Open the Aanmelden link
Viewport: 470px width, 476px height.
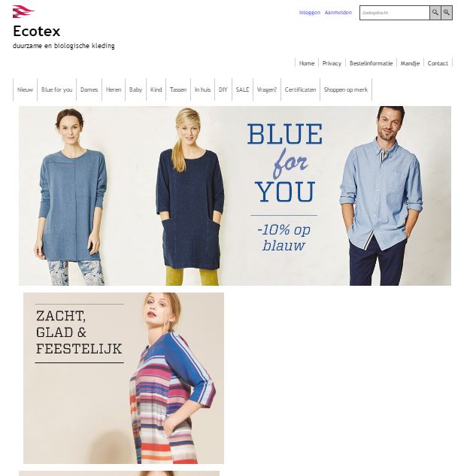338,13
